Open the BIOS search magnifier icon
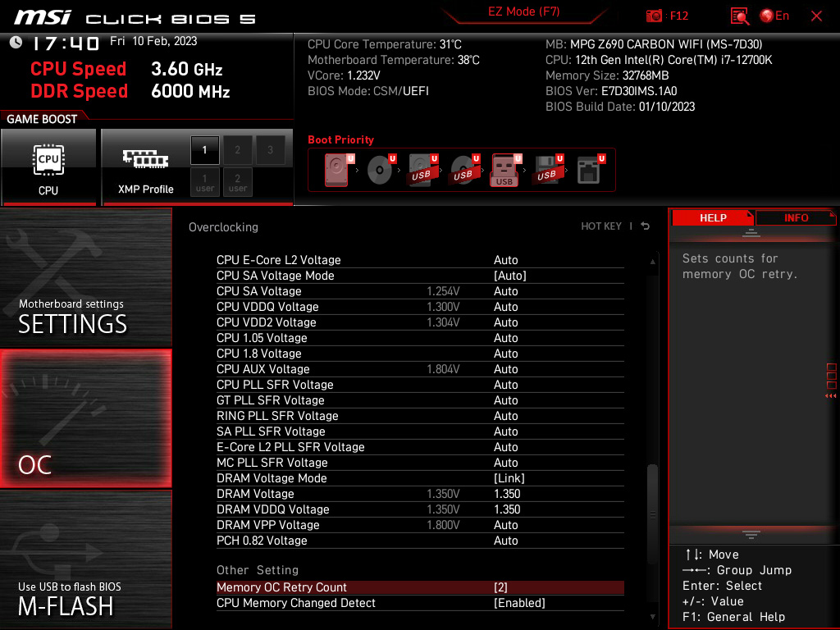Viewport: 840px width, 630px height. pos(740,16)
